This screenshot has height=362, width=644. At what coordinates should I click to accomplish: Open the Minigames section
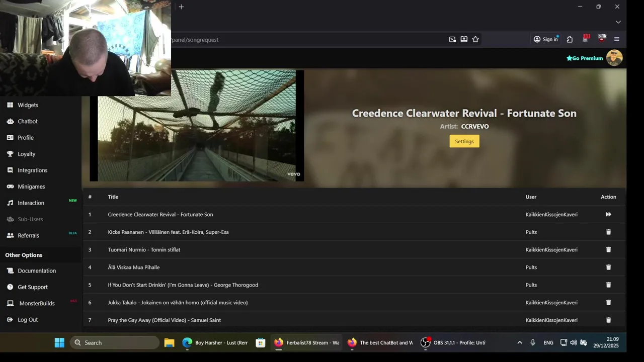(31, 187)
